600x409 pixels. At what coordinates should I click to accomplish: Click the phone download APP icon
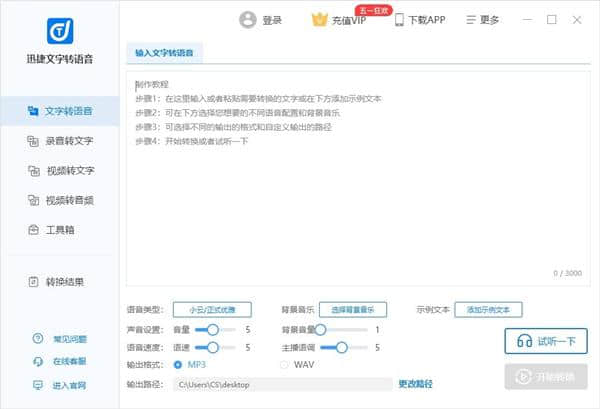click(399, 20)
